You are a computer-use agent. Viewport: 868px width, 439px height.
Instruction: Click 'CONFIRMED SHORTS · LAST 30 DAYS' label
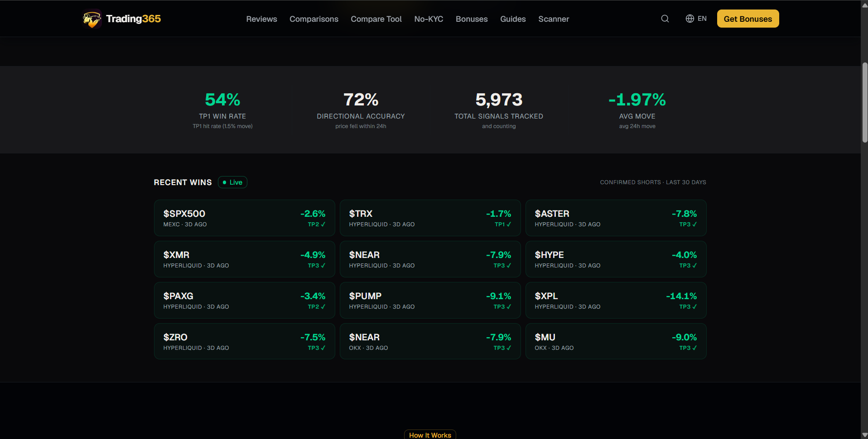(x=653, y=182)
